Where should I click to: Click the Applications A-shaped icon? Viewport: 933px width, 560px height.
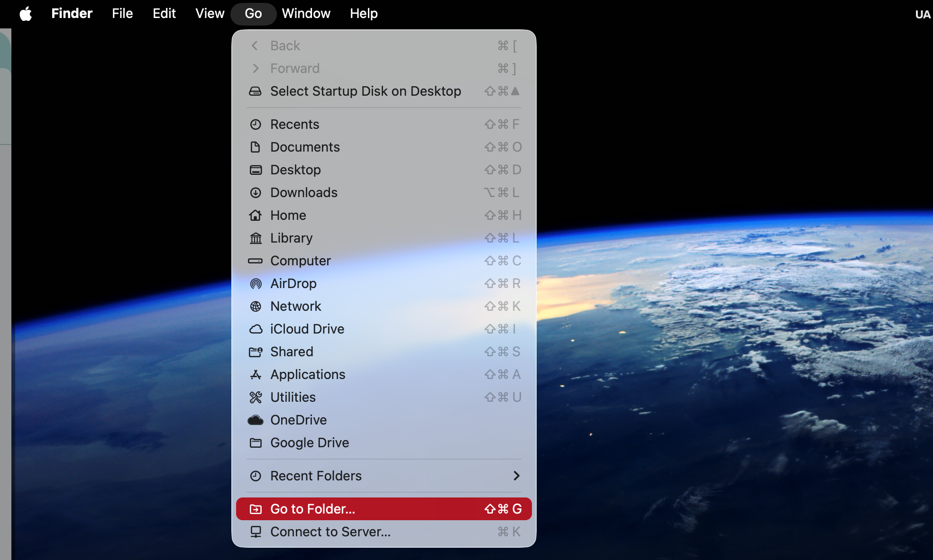pyautogui.click(x=256, y=374)
